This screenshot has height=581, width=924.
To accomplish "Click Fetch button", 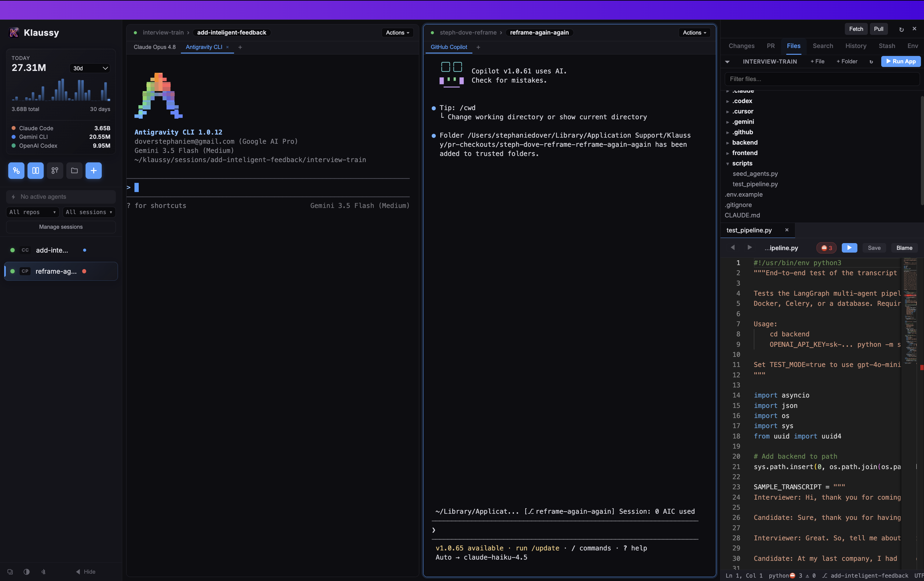I will point(856,29).
